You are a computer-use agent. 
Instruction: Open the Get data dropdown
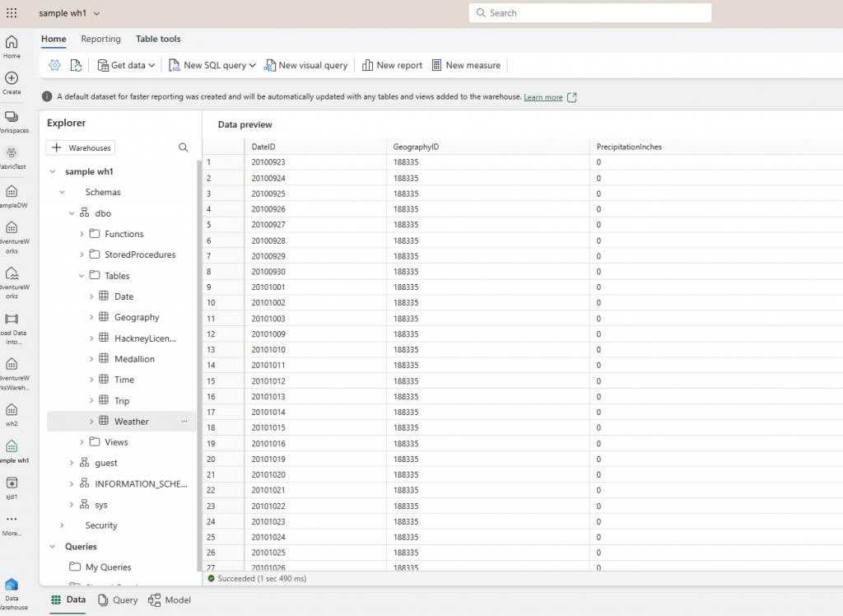(126, 65)
